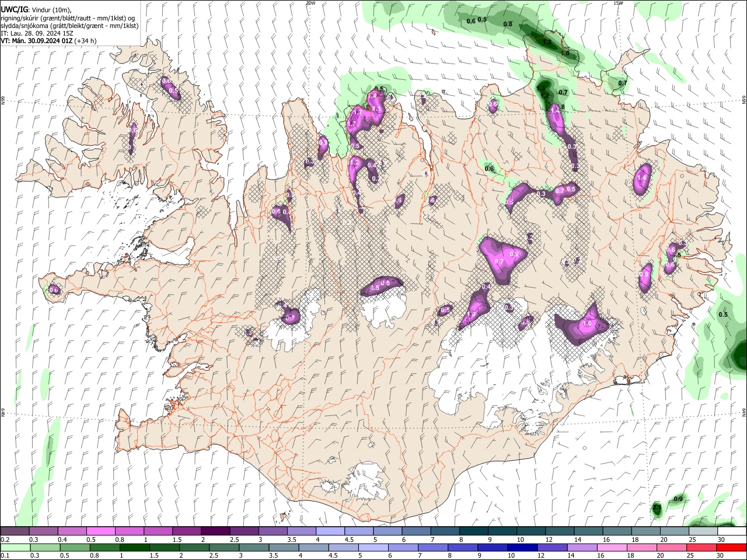Select the palest green 0.1–0.3 swatch, lower legend
Image resolution: width=747 pixels, height=560 pixels.
[x=15, y=547]
